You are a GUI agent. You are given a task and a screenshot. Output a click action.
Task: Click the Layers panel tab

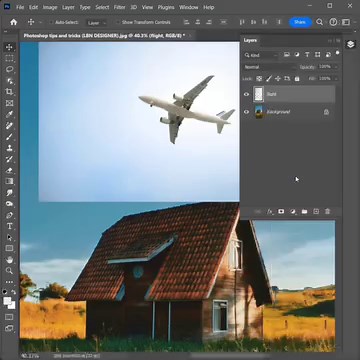[x=250, y=40]
